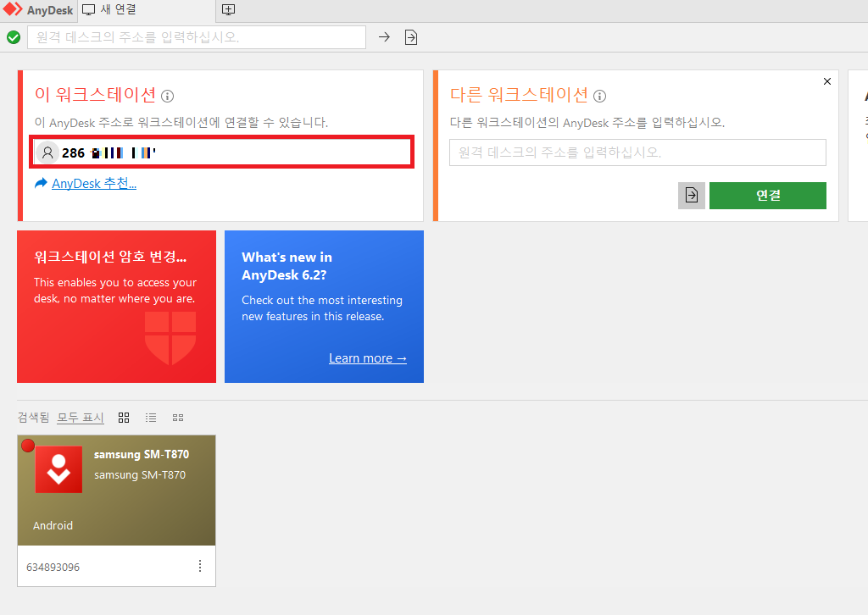Focus the 다른 워크스테이션 address input
Viewport: 868px width, 615px height.
[637, 152]
